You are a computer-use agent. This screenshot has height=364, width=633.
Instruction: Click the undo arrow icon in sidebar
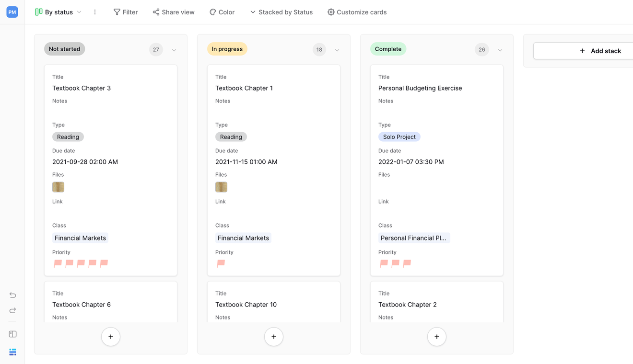tap(12, 295)
